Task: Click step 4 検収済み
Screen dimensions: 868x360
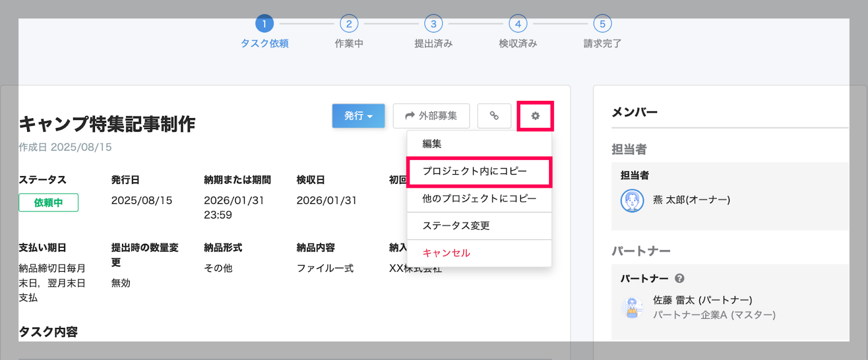Action: coord(518,32)
